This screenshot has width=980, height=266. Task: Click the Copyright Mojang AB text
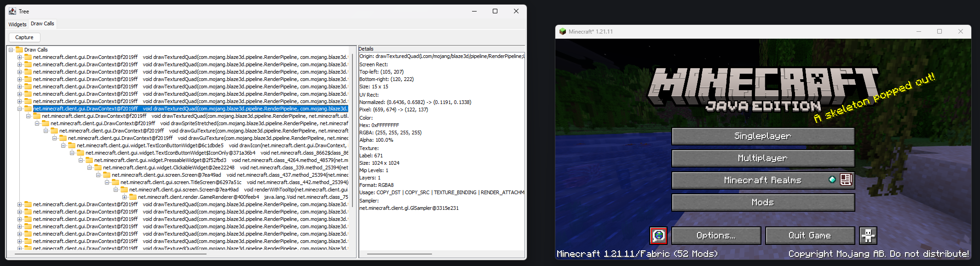pos(878,254)
